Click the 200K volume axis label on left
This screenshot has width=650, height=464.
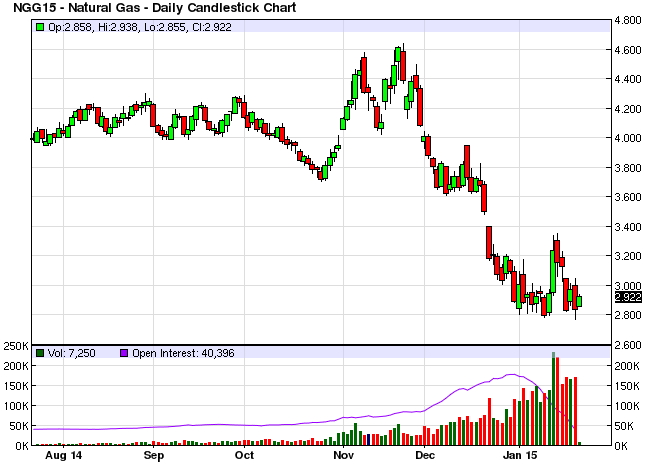16,366
